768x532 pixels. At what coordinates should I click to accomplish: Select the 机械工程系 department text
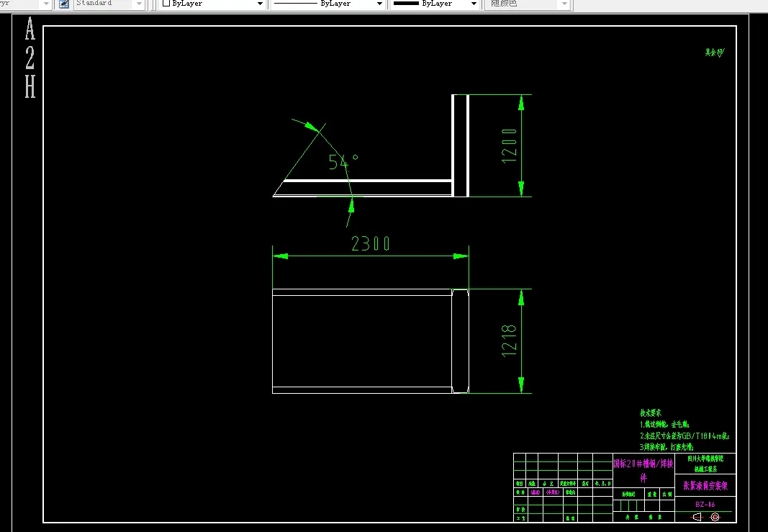tap(705, 469)
